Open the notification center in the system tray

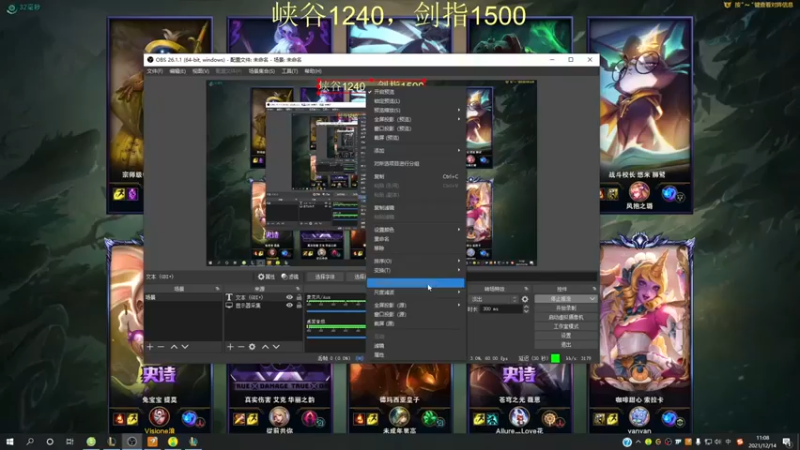[x=788, y=441]
